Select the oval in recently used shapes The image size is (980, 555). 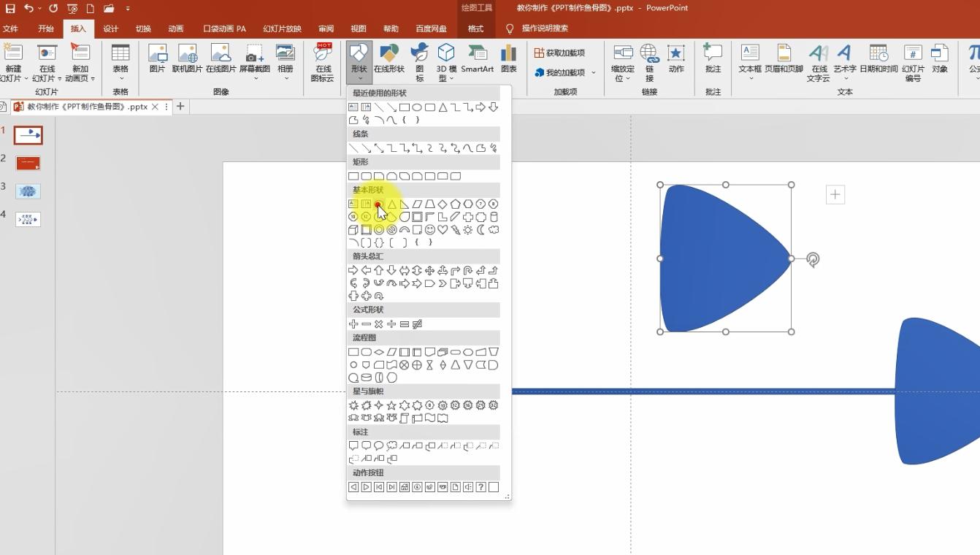pyautogui.click(x=417, y=107)
